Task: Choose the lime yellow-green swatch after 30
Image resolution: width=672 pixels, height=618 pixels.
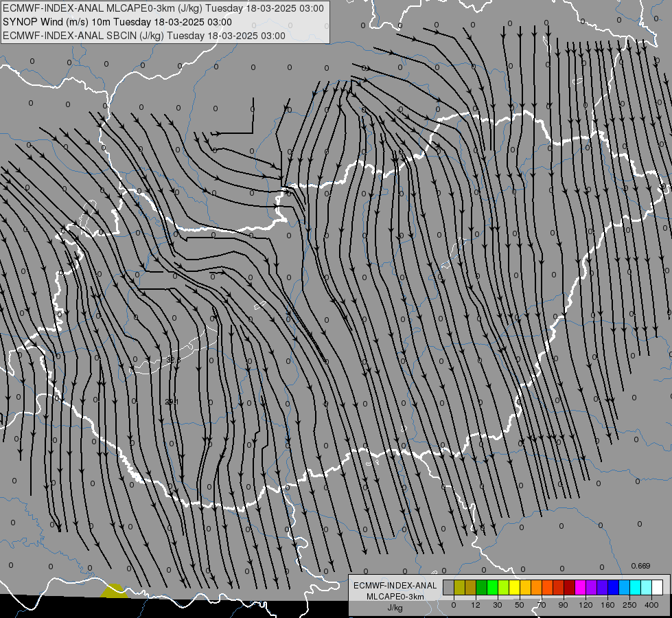Action: [503, 587]
